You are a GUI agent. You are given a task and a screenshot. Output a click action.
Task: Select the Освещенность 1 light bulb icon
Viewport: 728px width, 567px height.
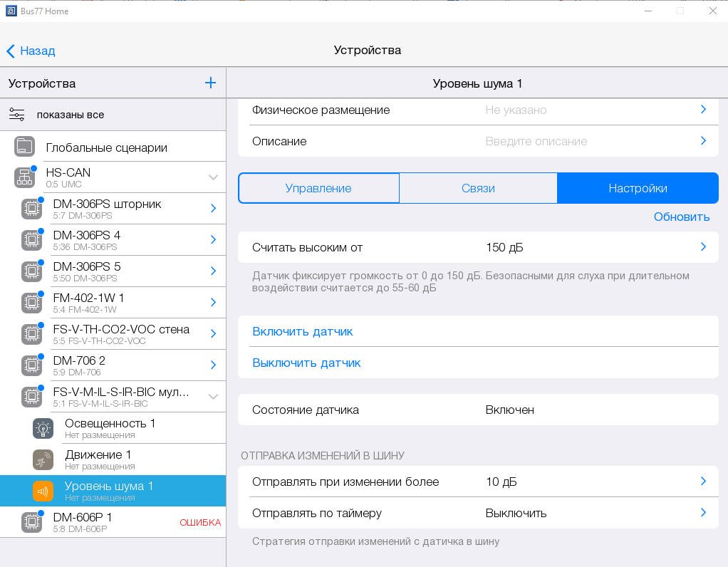(x=43, y=429)
